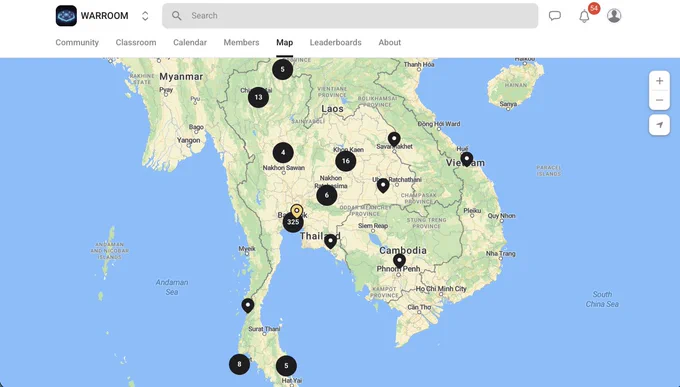Click the yellow pin above Bangkok

[297, 211]
